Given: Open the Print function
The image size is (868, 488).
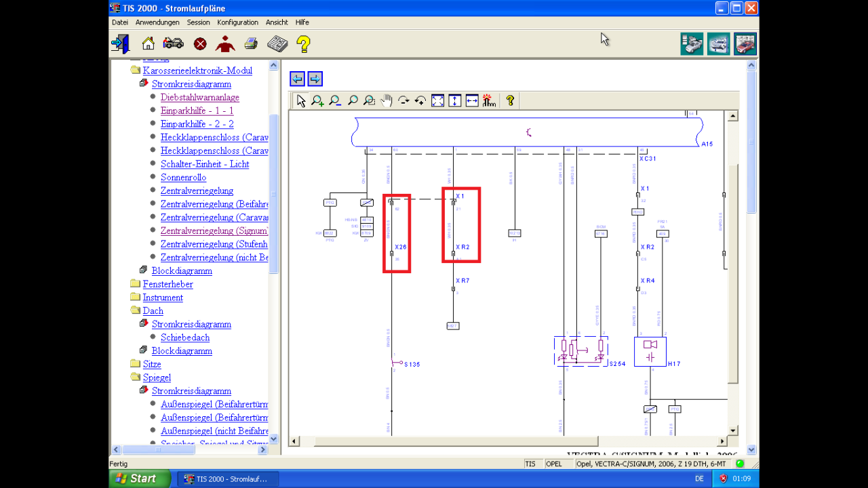Looking at the screenshot, I should [251, 43].
